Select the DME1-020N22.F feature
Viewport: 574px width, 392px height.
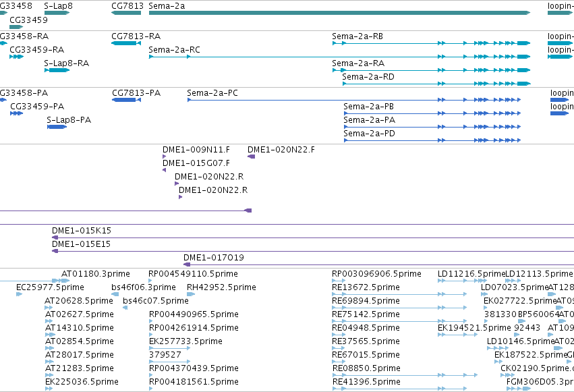251,157
